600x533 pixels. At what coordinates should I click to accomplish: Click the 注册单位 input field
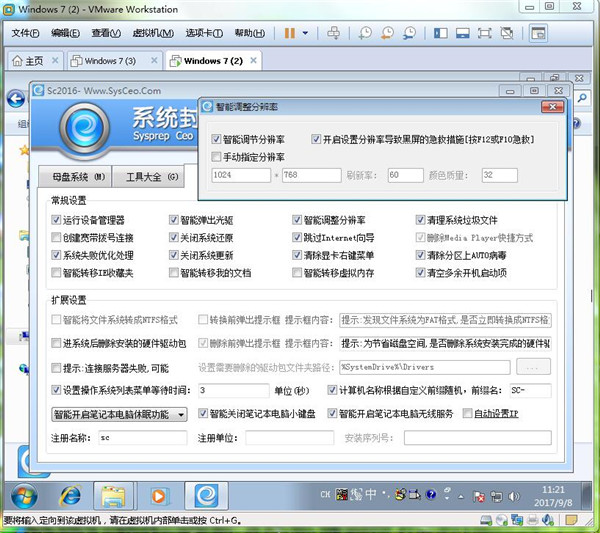click(290, 438)
